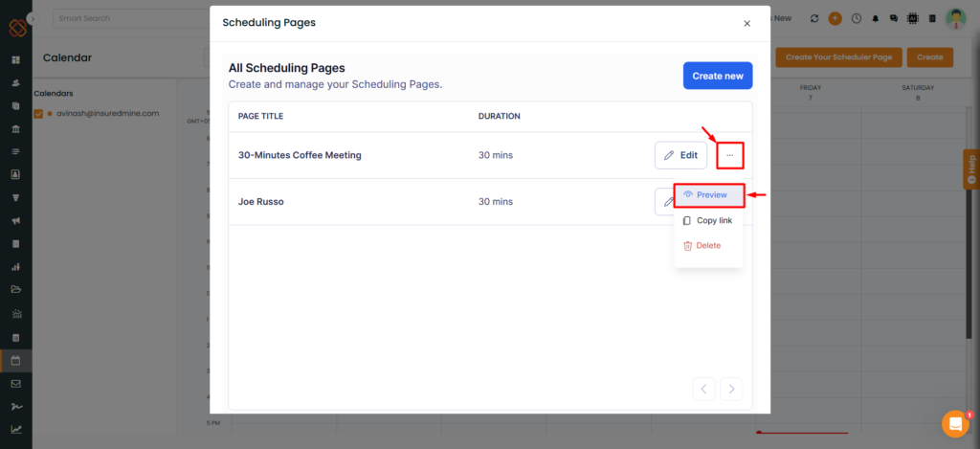Open the stacked documents icon in the sidebar
980x449 pixels.
(x=15, y=105)
